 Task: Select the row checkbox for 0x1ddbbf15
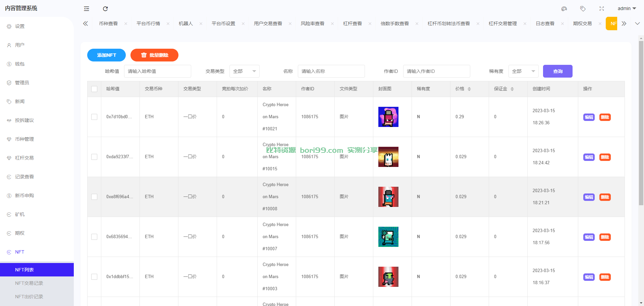tap(94, 277)
